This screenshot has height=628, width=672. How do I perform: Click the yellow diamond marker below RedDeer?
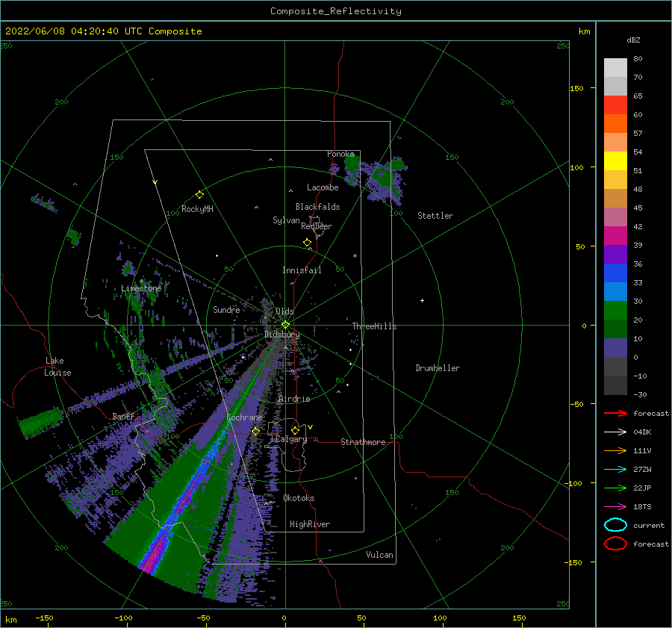[307, 243]
